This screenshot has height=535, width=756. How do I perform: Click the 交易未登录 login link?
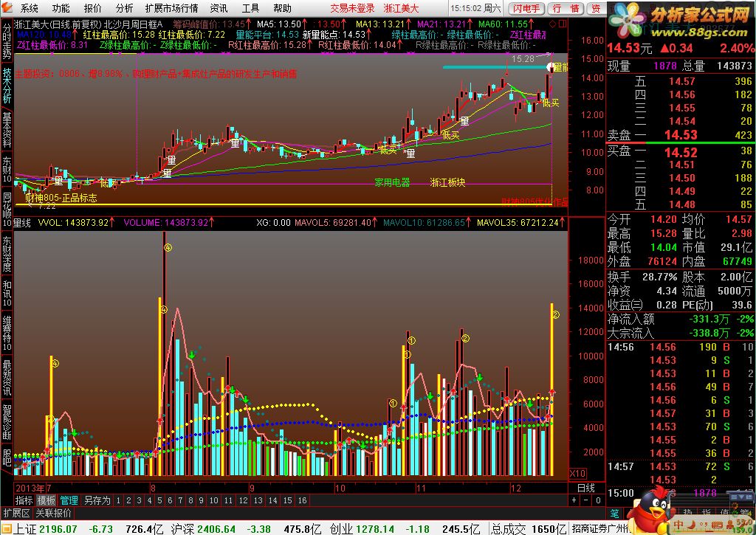tap(352, 8)
